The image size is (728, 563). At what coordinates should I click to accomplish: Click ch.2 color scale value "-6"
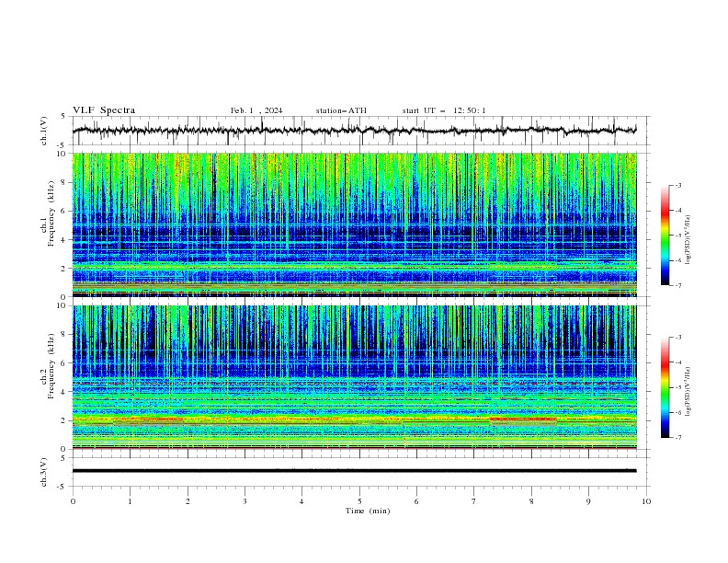coord(678,412)
